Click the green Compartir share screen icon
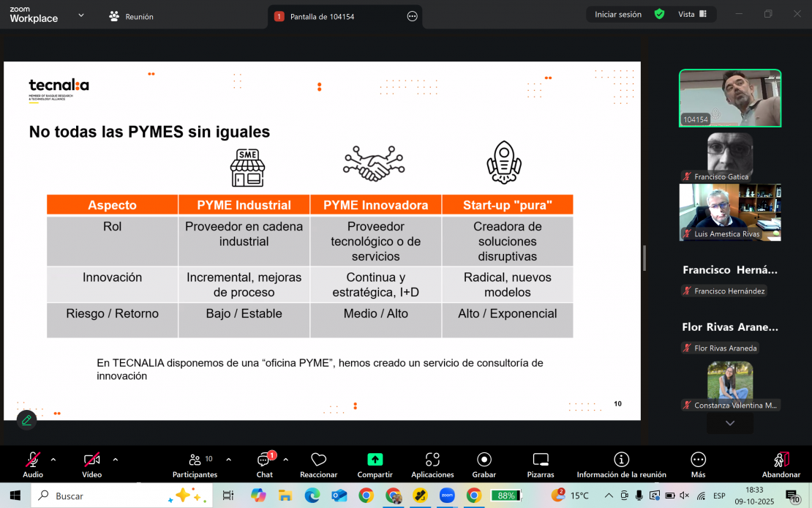The width and height of the screenshot is (812, 508). coord(375,460)
